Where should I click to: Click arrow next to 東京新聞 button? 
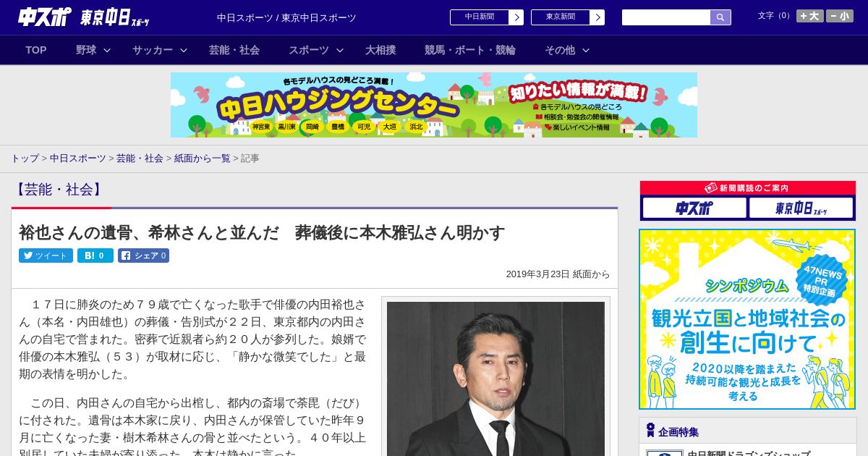(597, 17)
